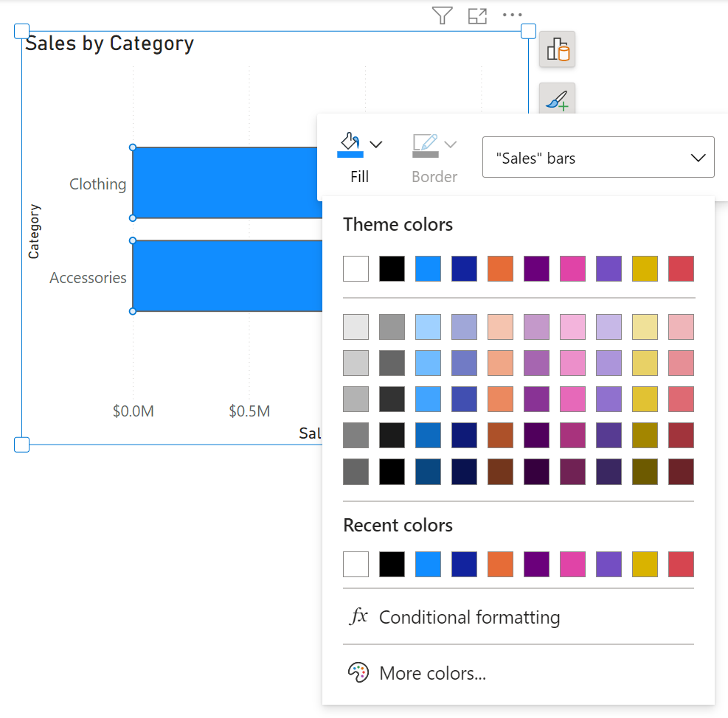Select black in Theme colors top row
This screenshot has width=728, height=718.
pos(392,268)
